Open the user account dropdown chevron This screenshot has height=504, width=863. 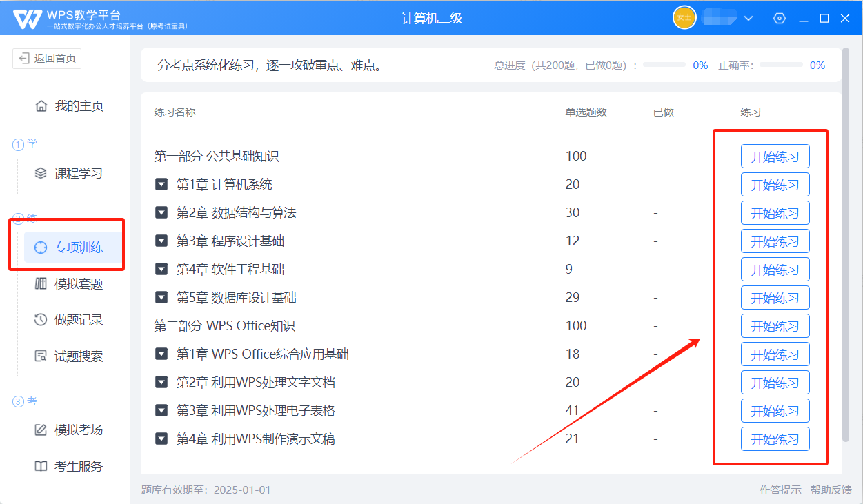pos(748,19)
